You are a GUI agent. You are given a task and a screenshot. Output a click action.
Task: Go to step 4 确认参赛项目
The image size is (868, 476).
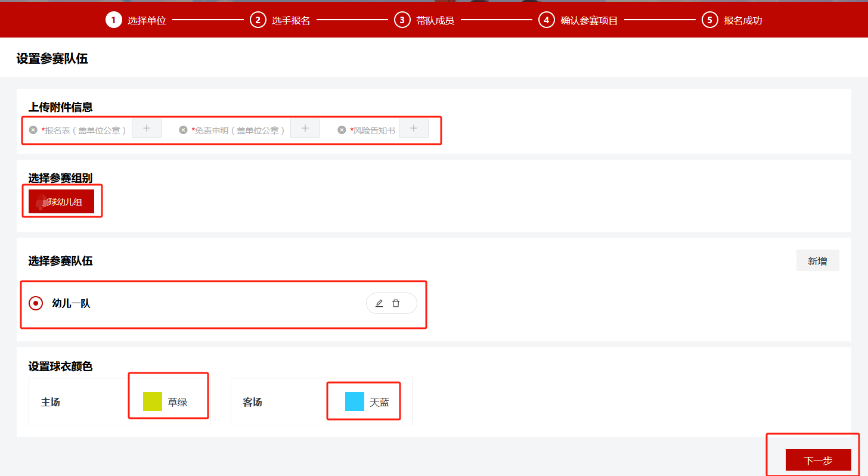578,20
